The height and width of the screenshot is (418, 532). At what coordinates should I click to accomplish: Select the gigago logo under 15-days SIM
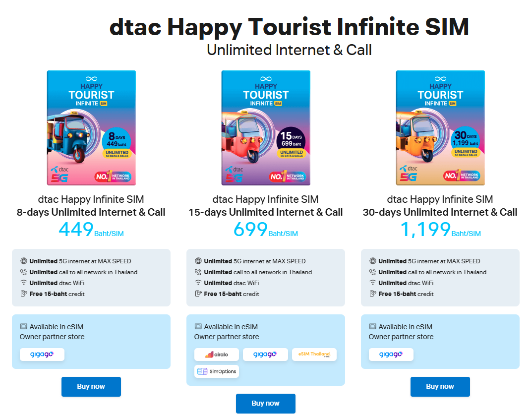[265, 354]
